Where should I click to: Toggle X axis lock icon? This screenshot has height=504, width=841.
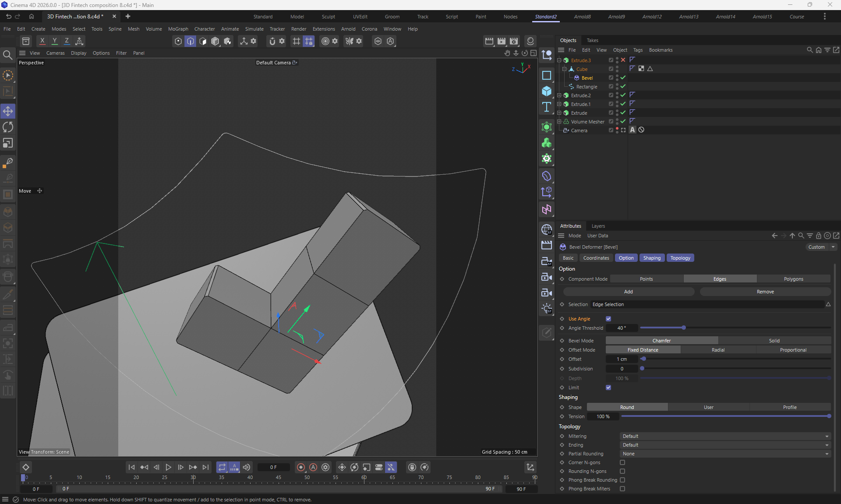coord(42,41)
